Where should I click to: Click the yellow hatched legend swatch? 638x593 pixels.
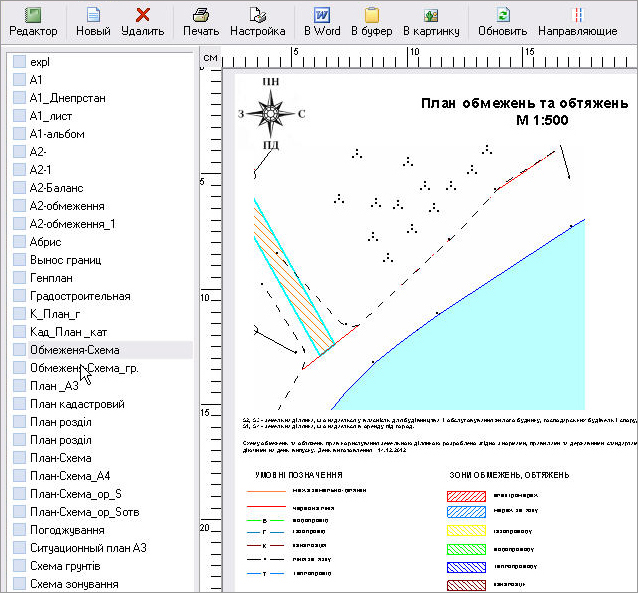click(x=466, y=530)
